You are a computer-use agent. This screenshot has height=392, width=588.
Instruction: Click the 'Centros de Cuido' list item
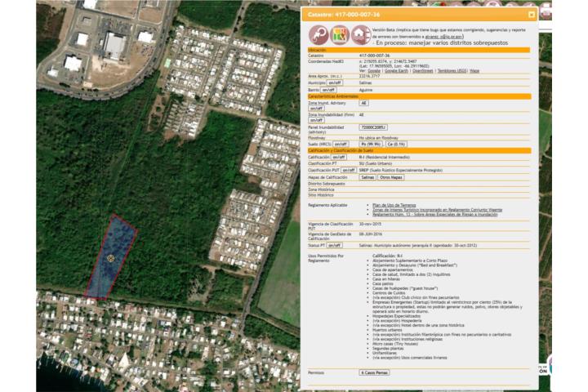coord(389,293)
